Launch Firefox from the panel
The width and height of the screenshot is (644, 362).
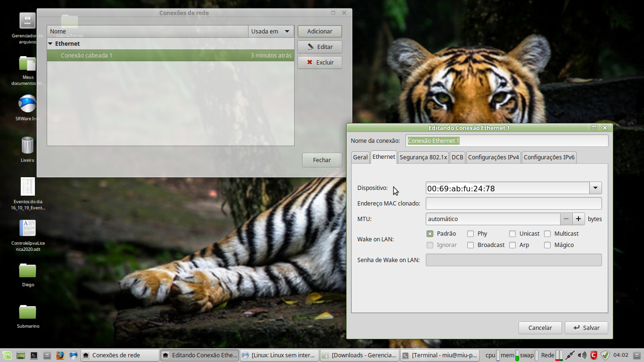tap(60, 355)
